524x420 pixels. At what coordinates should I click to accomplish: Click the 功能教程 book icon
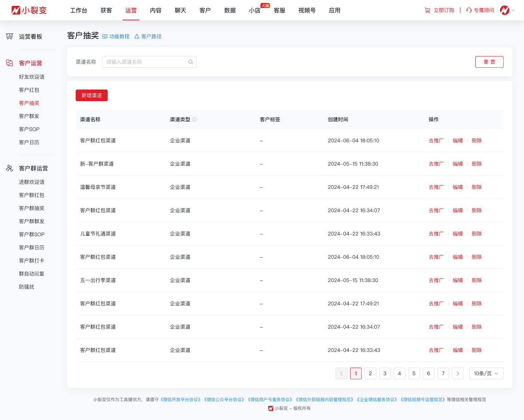pos(105,36)
